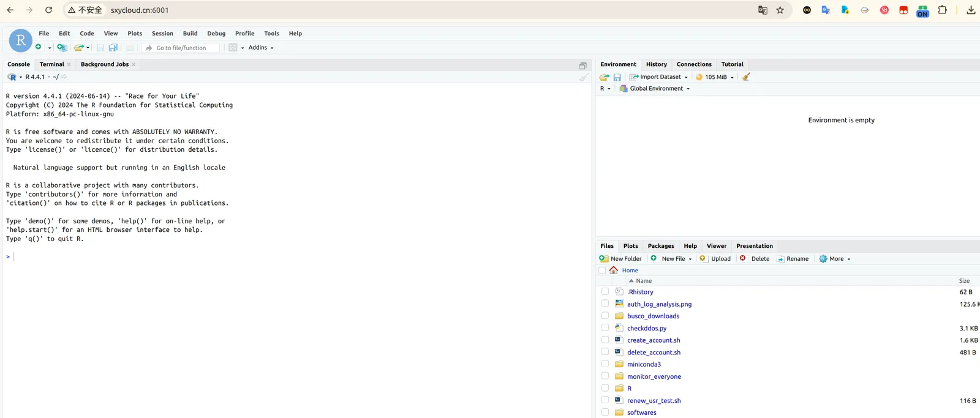
Task: Click the load workspace icon in Environment
Action: (x=604, y=77)
